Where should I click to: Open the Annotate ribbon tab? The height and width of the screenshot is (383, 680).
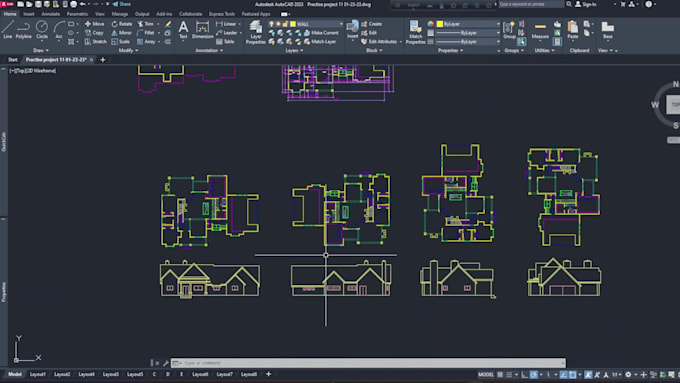click(50, 14)
